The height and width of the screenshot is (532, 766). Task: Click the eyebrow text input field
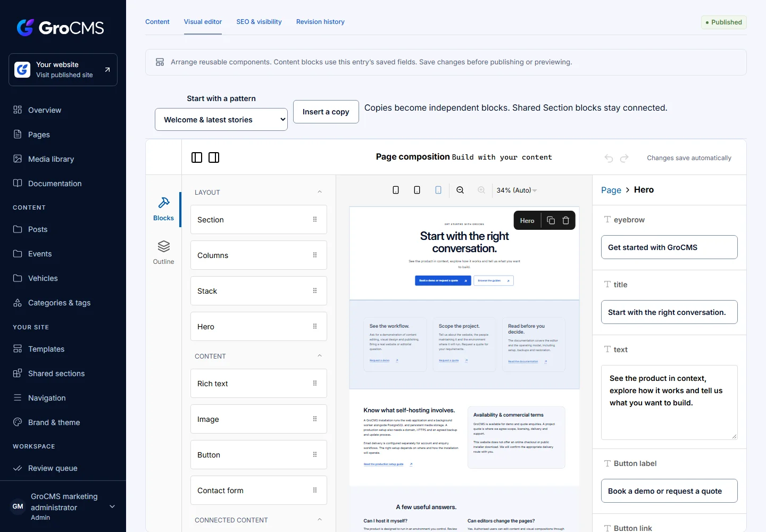pyautogui.click(x=669, y=247)
